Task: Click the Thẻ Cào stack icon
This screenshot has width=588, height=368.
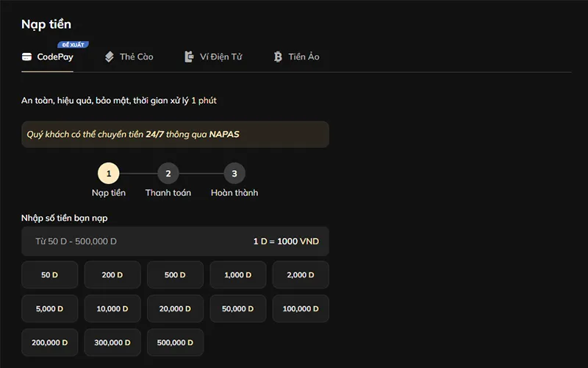Action: (110, 57)
